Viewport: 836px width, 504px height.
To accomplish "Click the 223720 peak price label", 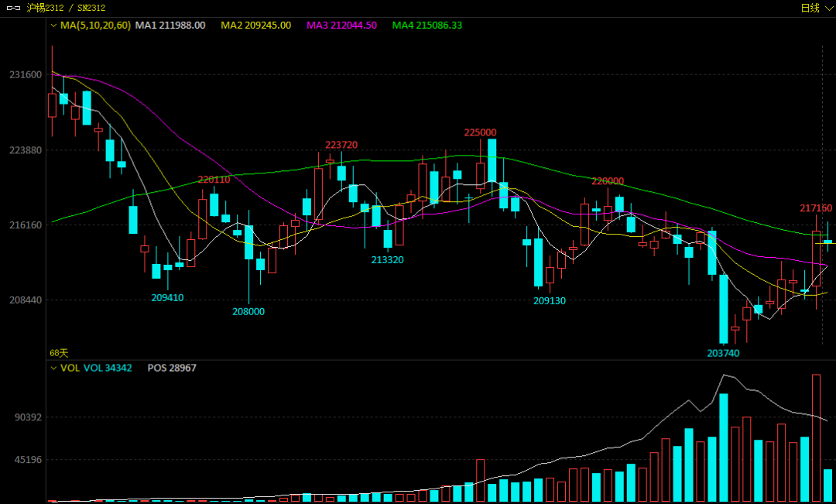I will tap(342, 145).
